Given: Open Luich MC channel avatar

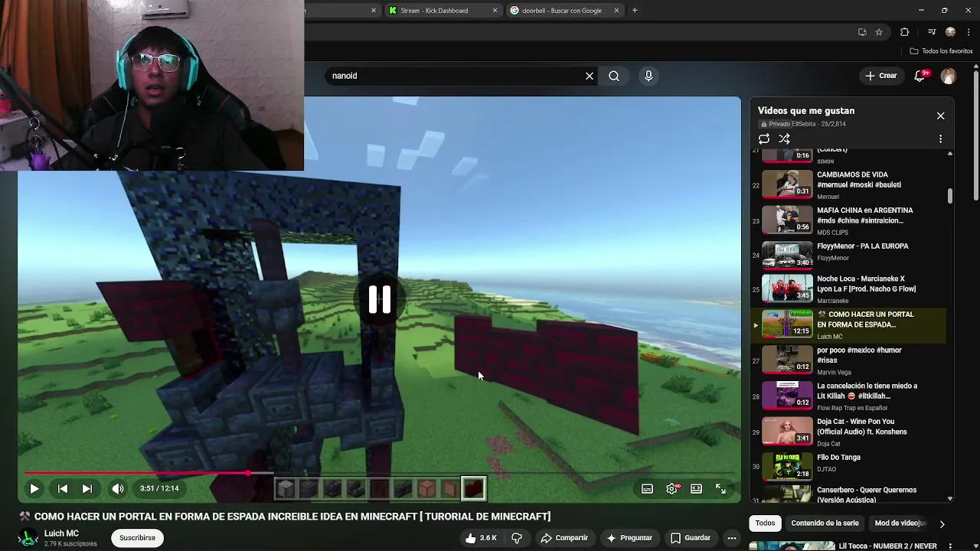Looking at the screenshot, I should pyautogui.click(x=28, y=538).
